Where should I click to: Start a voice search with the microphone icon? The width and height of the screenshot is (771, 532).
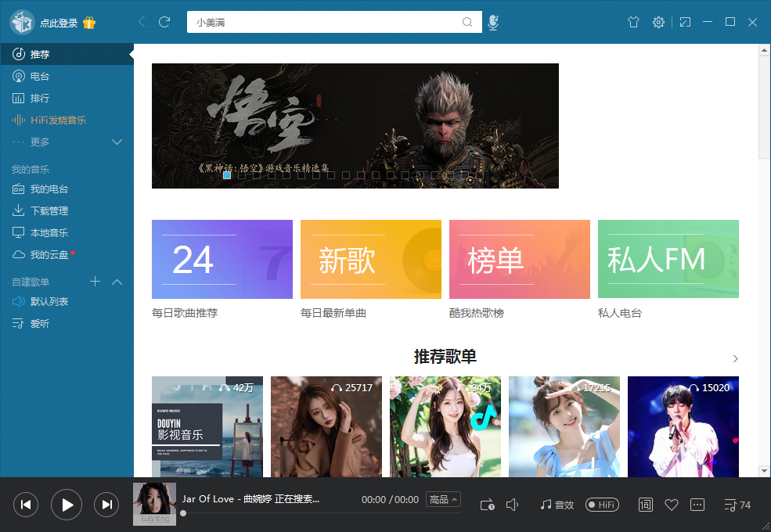point(493,22)
